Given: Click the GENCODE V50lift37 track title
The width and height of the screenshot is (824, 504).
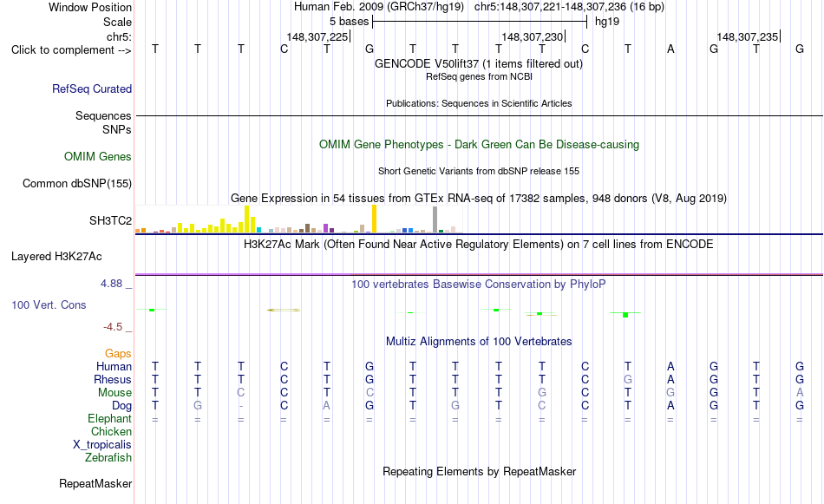Looking at the screenshot, I should pyautogui.click(x=479, y=63).
